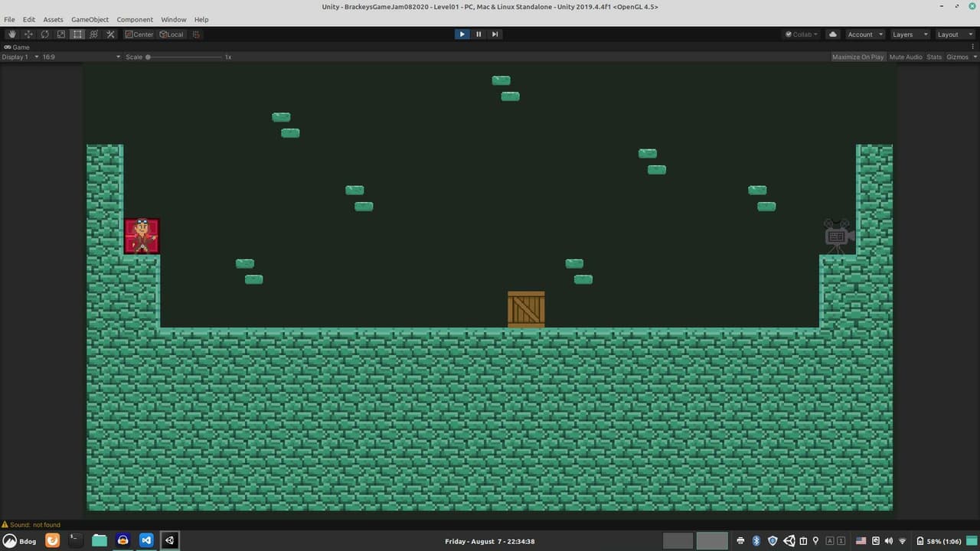This screenshot has height=551, width=980.
Task: Open the 16:9 aspect ratio dropdown
Action: click(x=81, y=57)
